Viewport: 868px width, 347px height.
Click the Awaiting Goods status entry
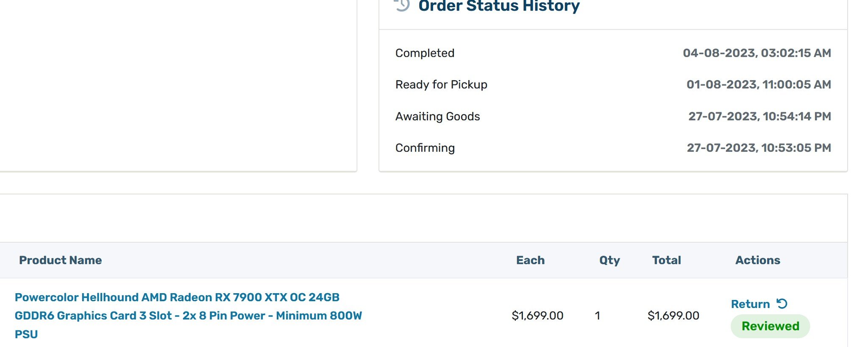pos(437,117)
